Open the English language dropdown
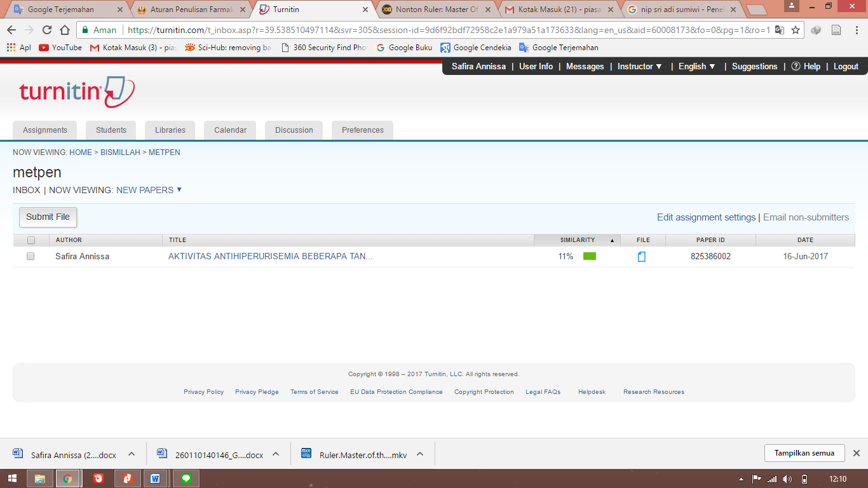The image size is (868, 488). coord(697,66)
